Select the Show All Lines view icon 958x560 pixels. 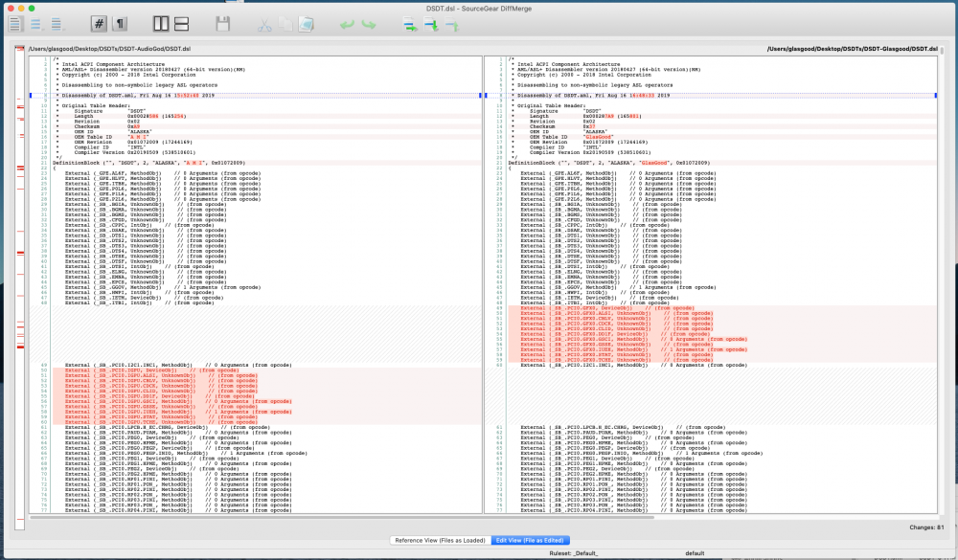coord(15,24)
